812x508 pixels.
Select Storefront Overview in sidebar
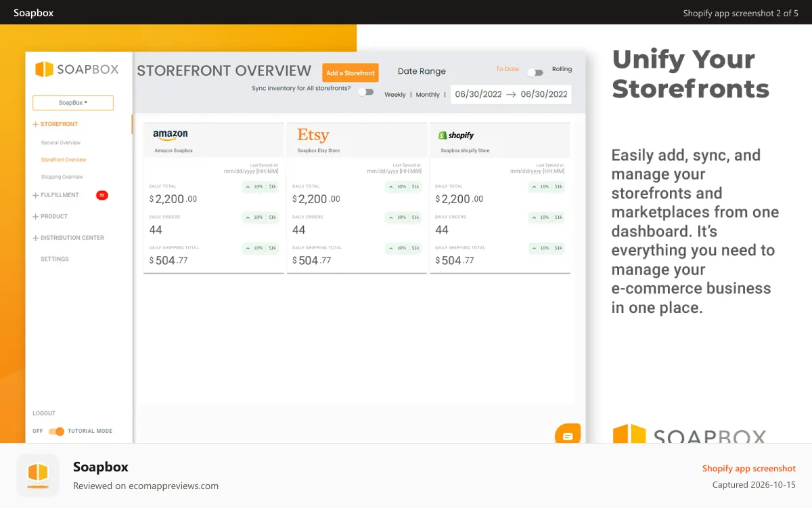tap(64, 160)
